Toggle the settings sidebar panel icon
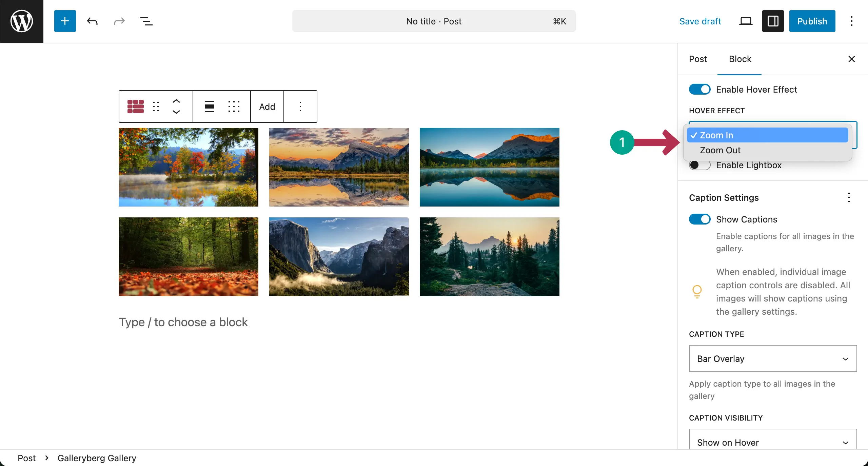Viewport: 868px width, 466px height. 773,21
